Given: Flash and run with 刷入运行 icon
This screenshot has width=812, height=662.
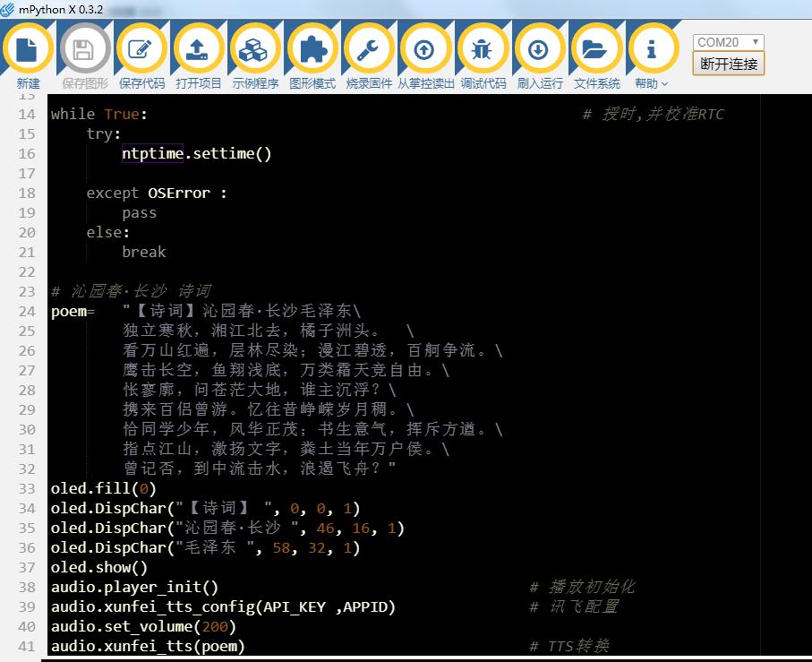Looking at the screenshot, I should point(540,49).
